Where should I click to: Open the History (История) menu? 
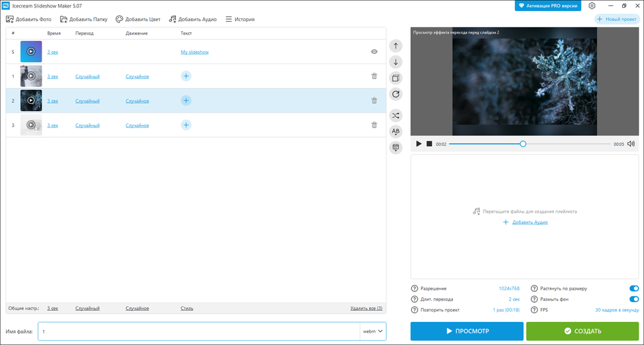[240, 19]
